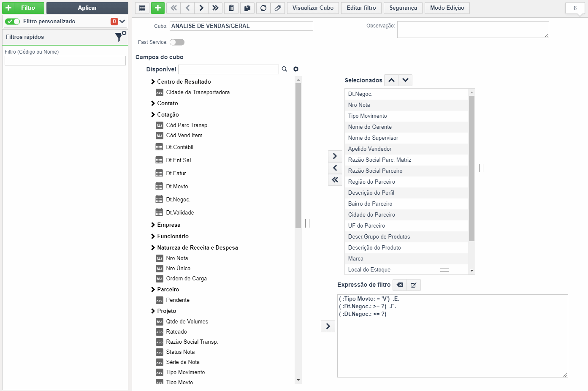Click the edit filter expression pencil icon

(414, 285)
